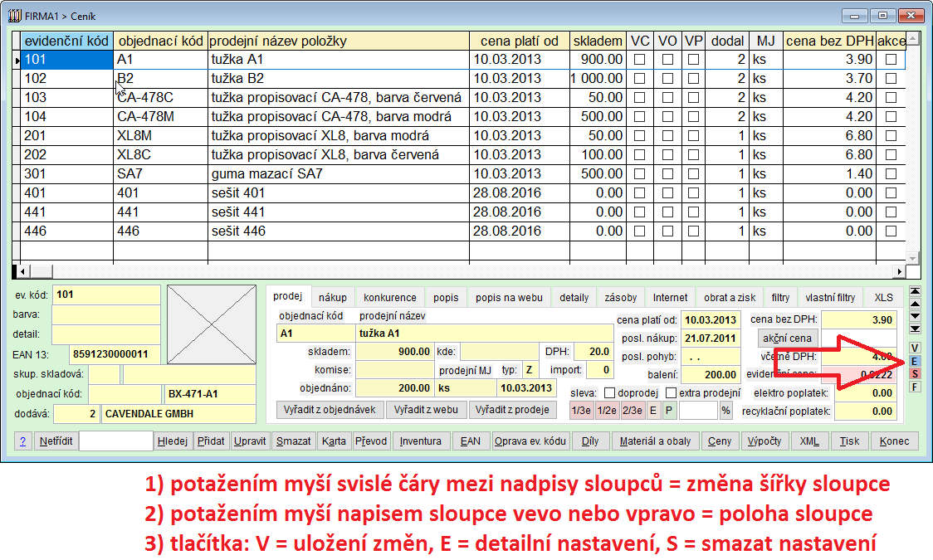Go to previous record arrow

tap(915, 304)
